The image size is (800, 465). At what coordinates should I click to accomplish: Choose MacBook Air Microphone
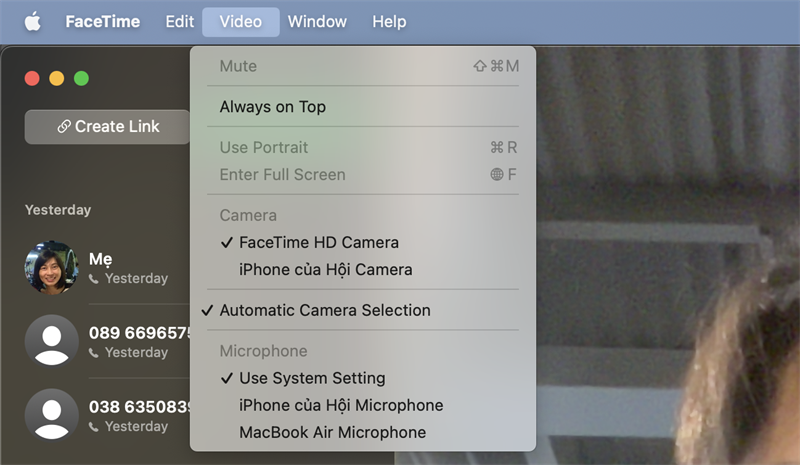(x=363, y=432)
